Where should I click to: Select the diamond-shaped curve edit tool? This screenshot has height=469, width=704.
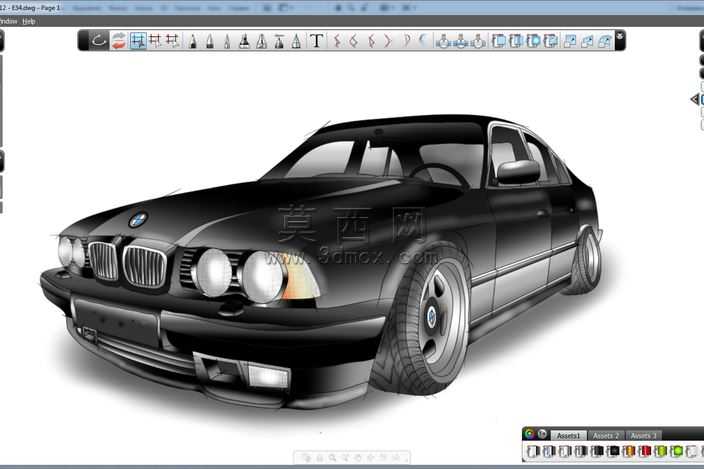[354, 41]
